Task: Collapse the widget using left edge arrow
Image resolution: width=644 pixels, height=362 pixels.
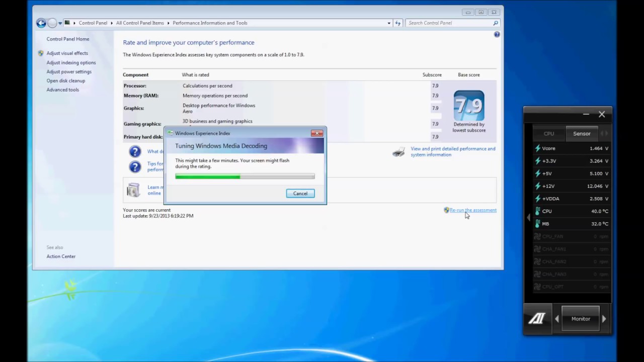Action: (x=528, y=217)
